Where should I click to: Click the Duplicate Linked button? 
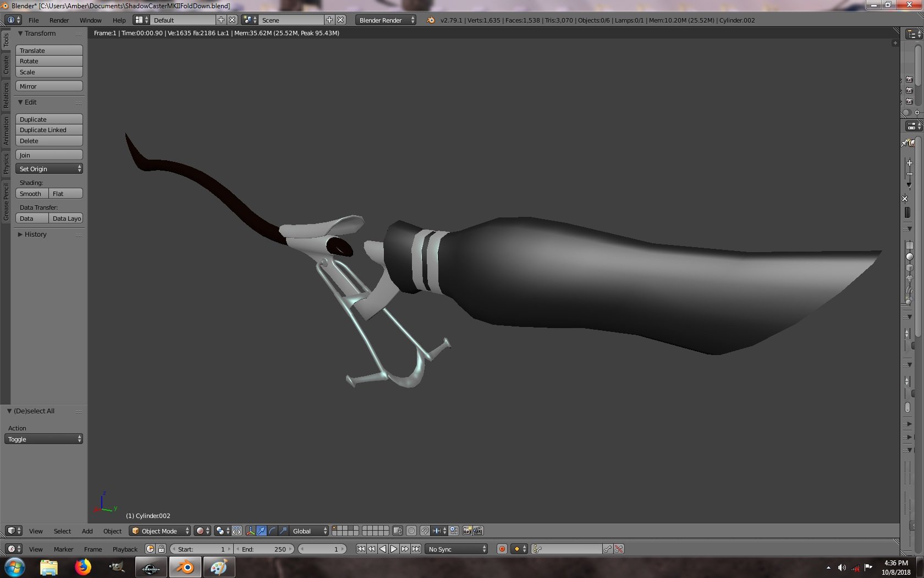[x=50, y=130]
